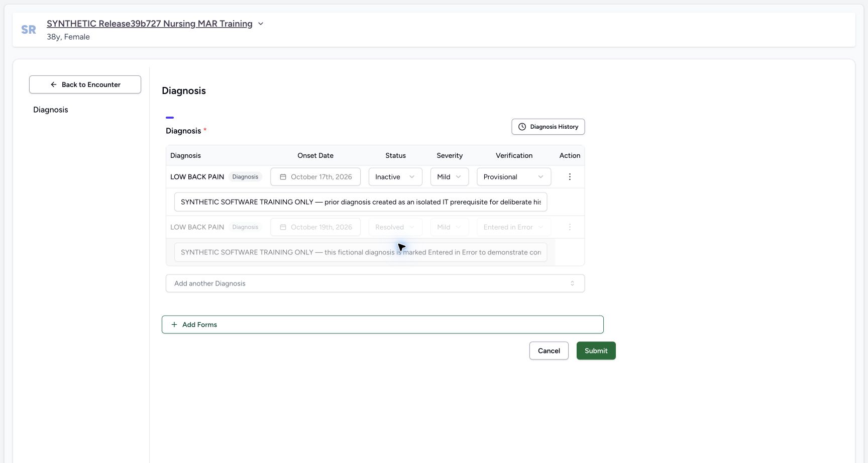
Task: Click the note field starting 'prior diagnosis created'
Action: [361, 202]
